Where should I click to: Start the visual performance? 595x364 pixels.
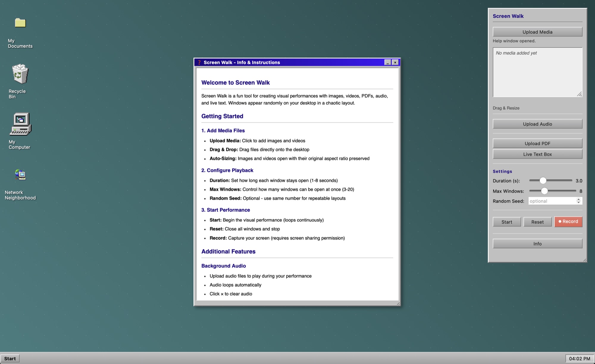click(x=507, y=222)
